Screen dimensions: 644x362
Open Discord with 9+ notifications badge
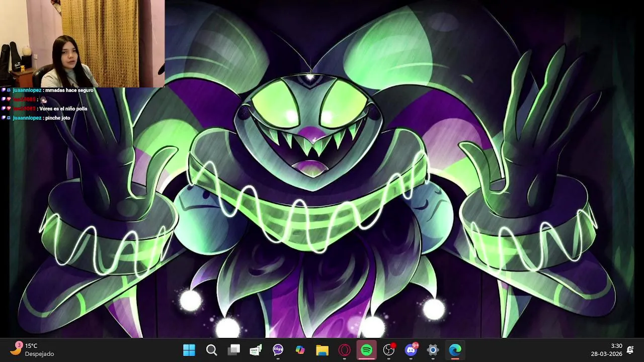pos(412,350)
